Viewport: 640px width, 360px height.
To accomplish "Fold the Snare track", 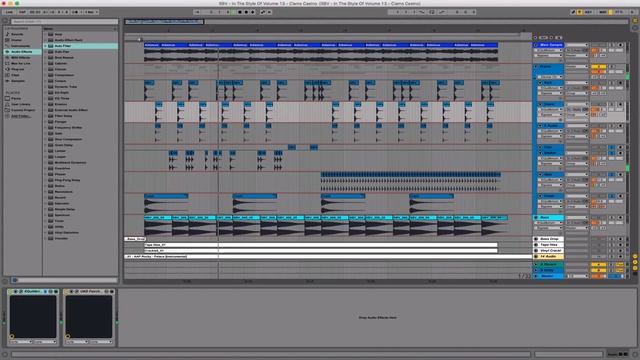I will pyautogui.click(x=540, y=104).
